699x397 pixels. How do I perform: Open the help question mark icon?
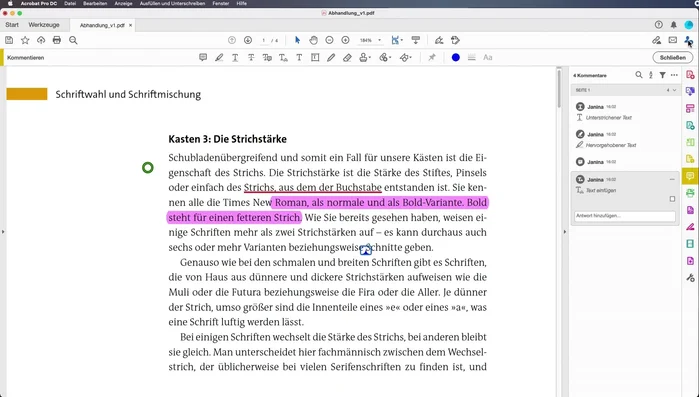pyautogui.click(x=658, y=25)
